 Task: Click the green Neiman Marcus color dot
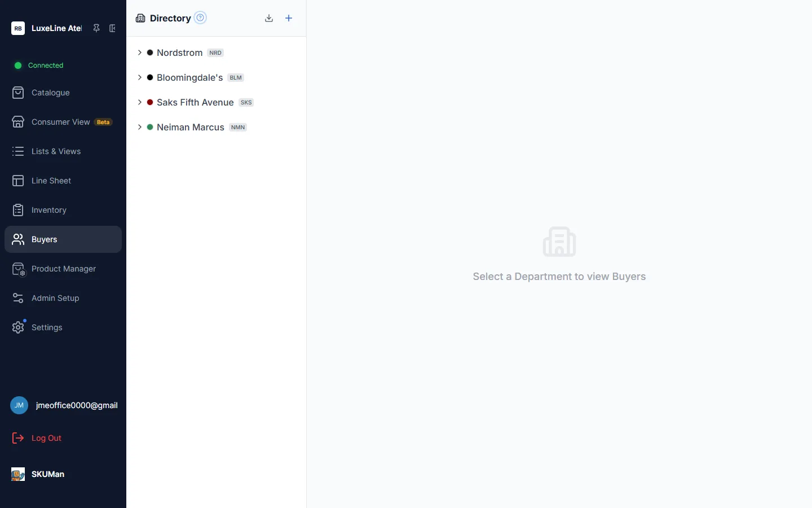pos(150,127)
